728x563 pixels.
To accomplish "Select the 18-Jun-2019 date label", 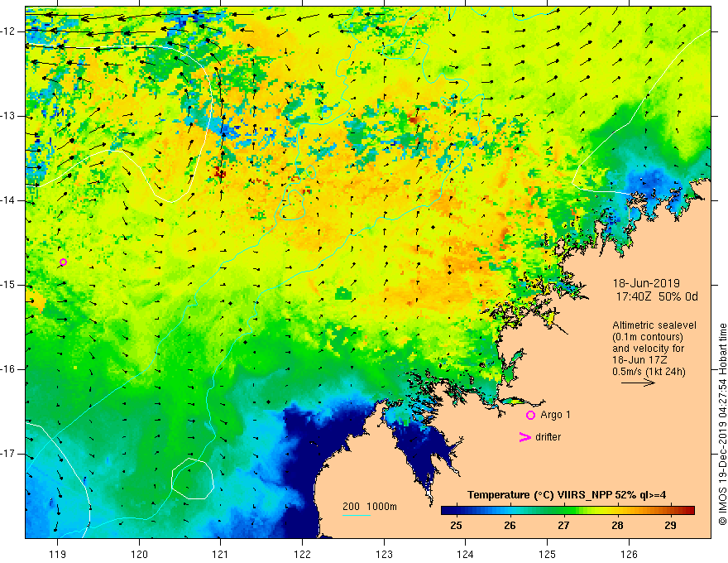I will (x=646, y=283).
